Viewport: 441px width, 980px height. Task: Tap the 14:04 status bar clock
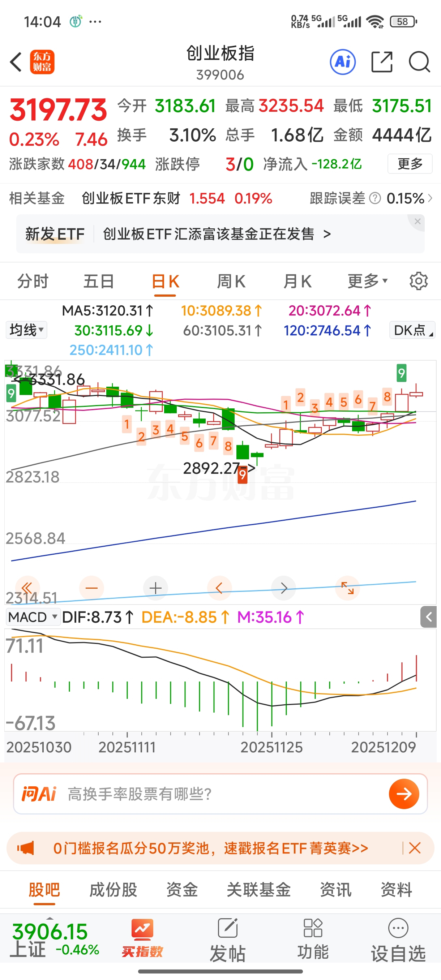coord(42,22)
